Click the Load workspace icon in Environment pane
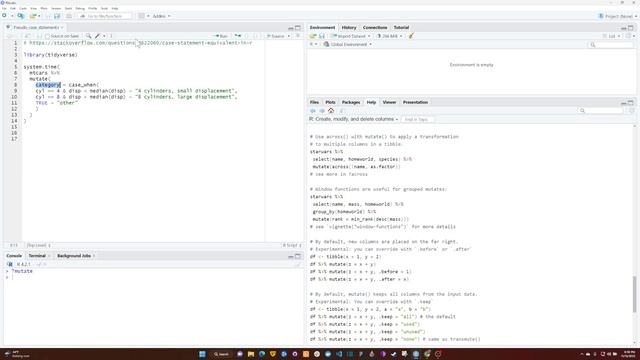This screenshot has width=640, height=360. [313, 36]
